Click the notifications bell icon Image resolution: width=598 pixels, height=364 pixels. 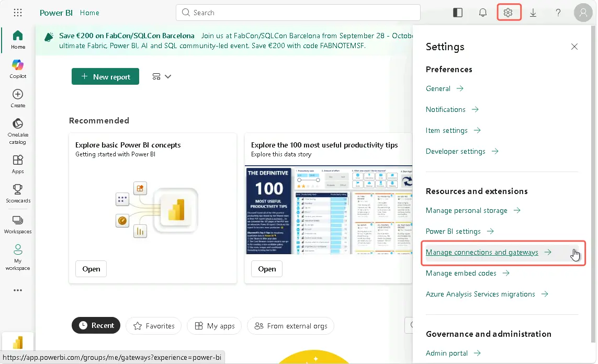(x=483, y=13)
